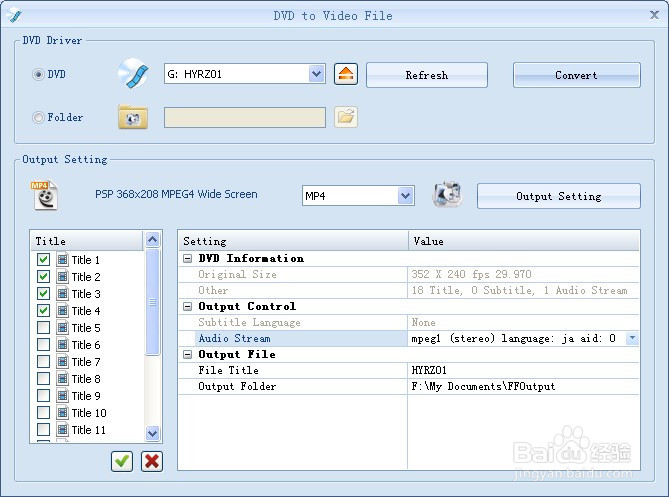Screen dimensions: 669x497
Task: Click the title list scroll up arrow
Action: [152, 239]
